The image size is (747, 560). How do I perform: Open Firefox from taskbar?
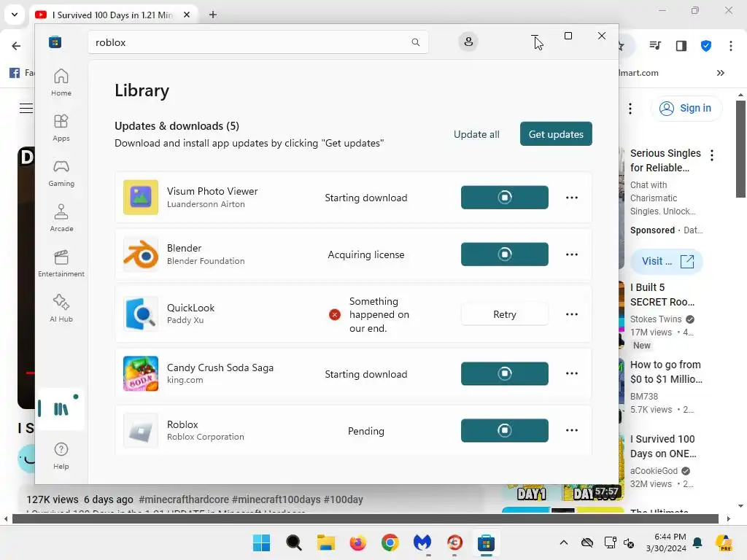pyautogui.click(x=357, y=542)
